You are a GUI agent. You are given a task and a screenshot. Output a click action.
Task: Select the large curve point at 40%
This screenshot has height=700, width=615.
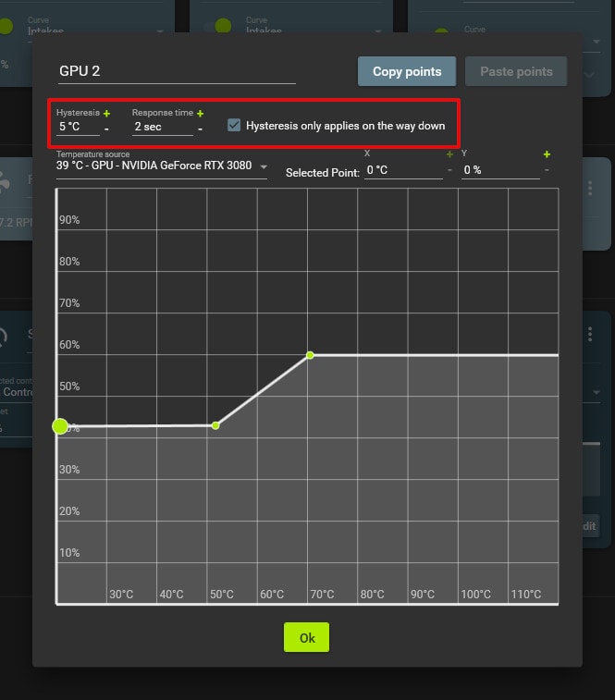pyautogui.click(x=60, y=426)
